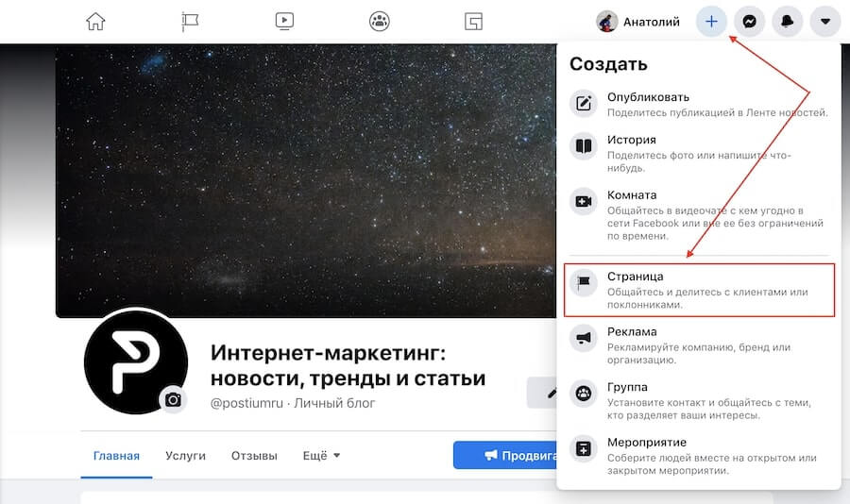Select Мероприятие in the Create menu

pyautogui.click(x=699, y=456)
